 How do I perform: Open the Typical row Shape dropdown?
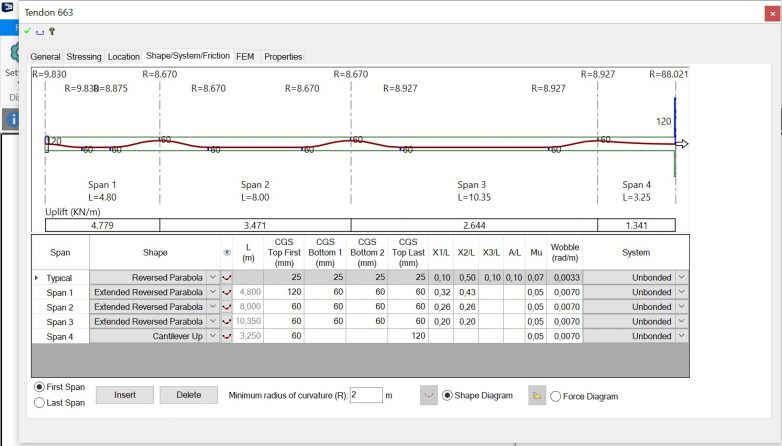click(212, 277)
